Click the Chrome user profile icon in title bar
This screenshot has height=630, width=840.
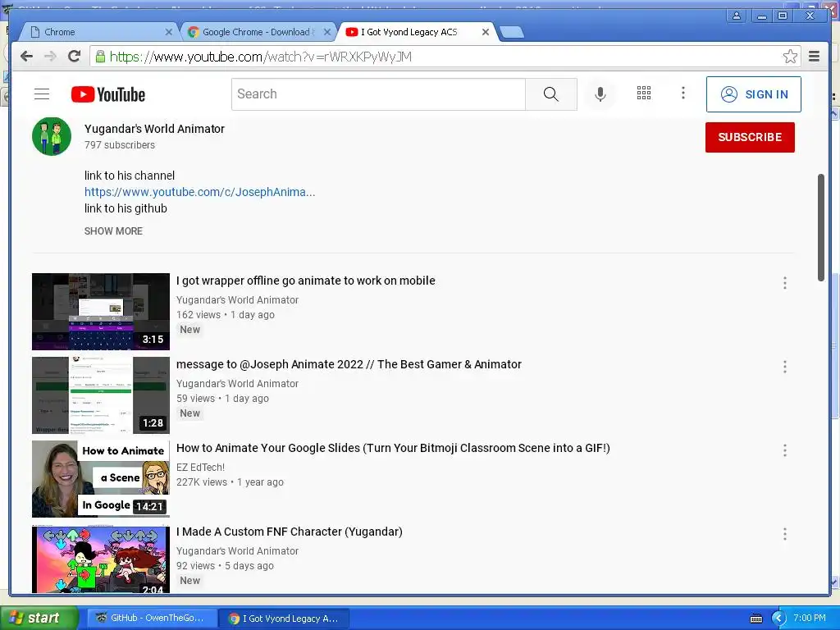point(737,16)
